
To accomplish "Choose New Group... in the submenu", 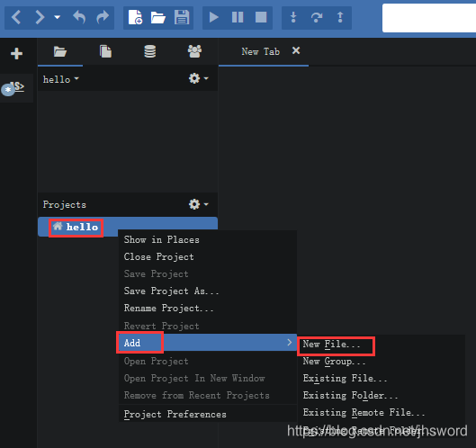I will click(x=381, y=362).
